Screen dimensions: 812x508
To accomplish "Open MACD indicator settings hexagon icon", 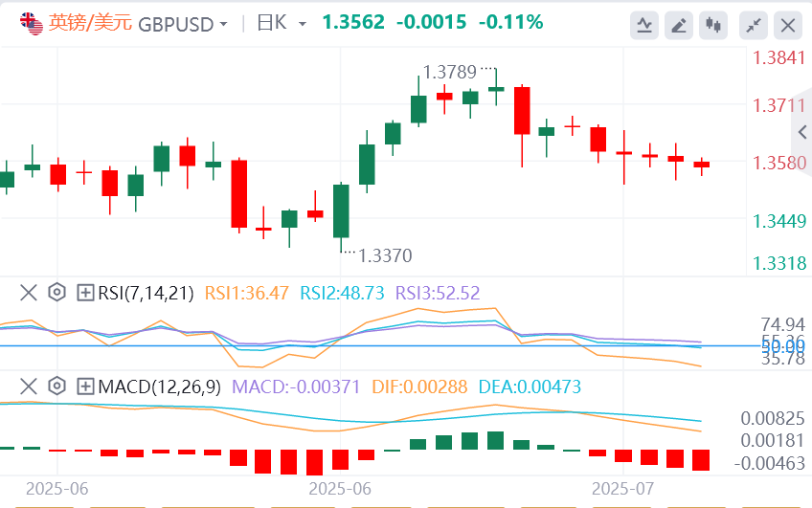I will coord(56,386).
